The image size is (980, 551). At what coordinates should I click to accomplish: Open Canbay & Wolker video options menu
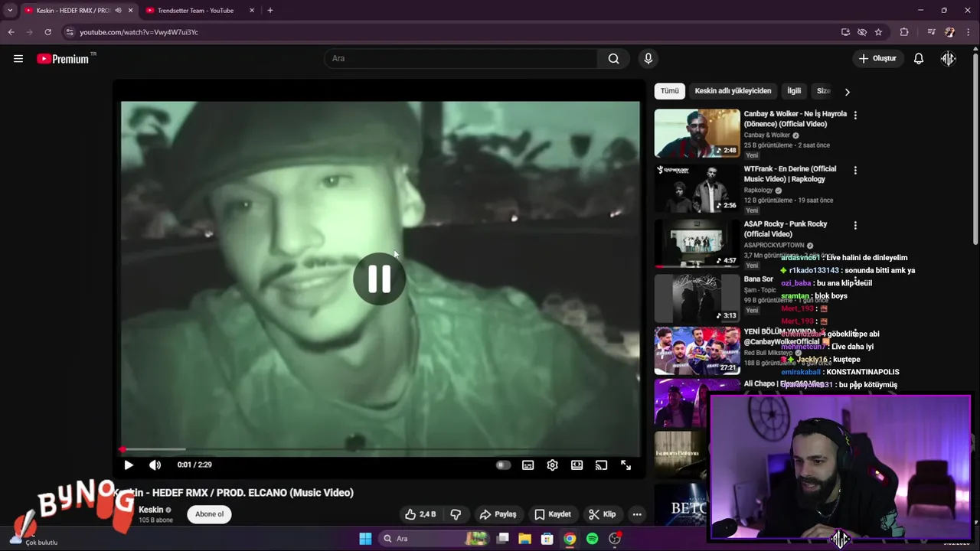pyautogui.click(x=855, y=116)
